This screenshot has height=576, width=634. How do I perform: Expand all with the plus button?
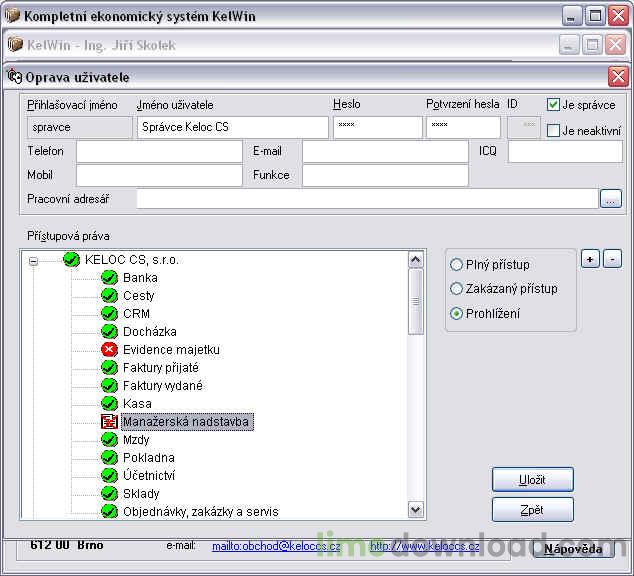pyautogui.click(x=591, y=259)
